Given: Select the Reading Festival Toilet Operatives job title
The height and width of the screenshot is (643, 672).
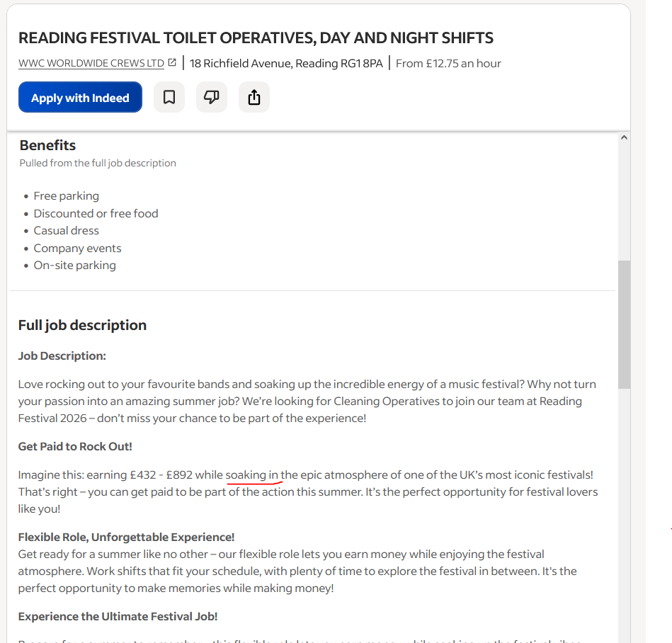Looking at the screenshot, I should [x=256, y=38].
